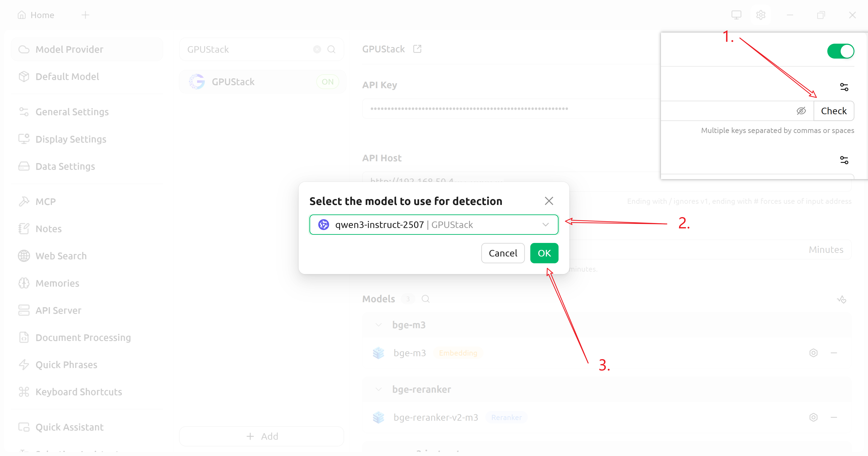868x456 pixels.
Task: Show or hide the API key
Action: point(801,111)
